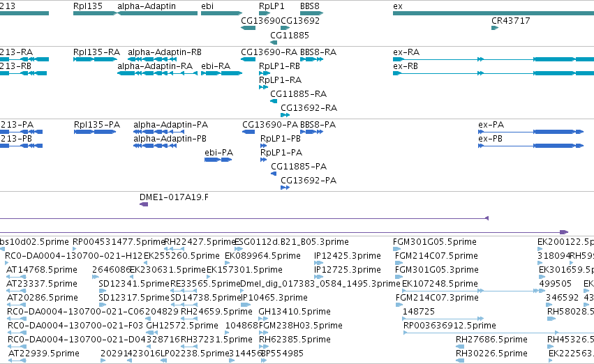Image resolution: width=594 pixels, height=364 pixels.
Task: Click the long purple feature ending in right block arrow
Action: coord(284,232)
